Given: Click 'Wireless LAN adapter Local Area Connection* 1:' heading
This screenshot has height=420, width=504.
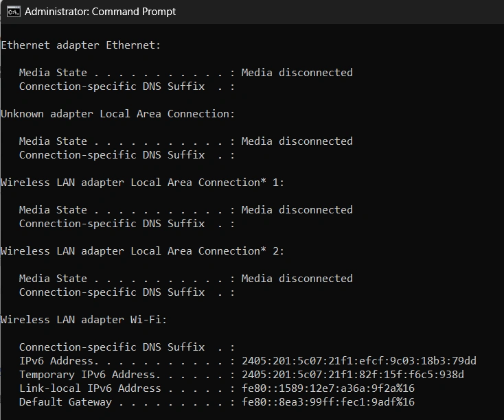Looking at the screenshot, I should 142,183.
